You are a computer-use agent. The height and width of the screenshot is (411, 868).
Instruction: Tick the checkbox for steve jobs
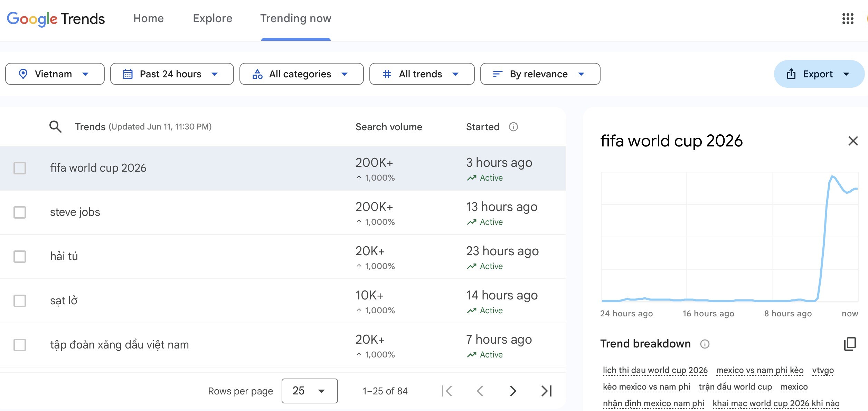coord(20,212)
